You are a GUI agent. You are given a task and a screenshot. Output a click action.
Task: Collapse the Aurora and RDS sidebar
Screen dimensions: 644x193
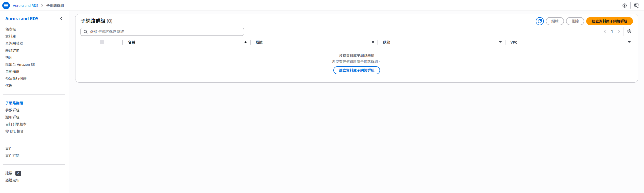[x=61, y=18]
